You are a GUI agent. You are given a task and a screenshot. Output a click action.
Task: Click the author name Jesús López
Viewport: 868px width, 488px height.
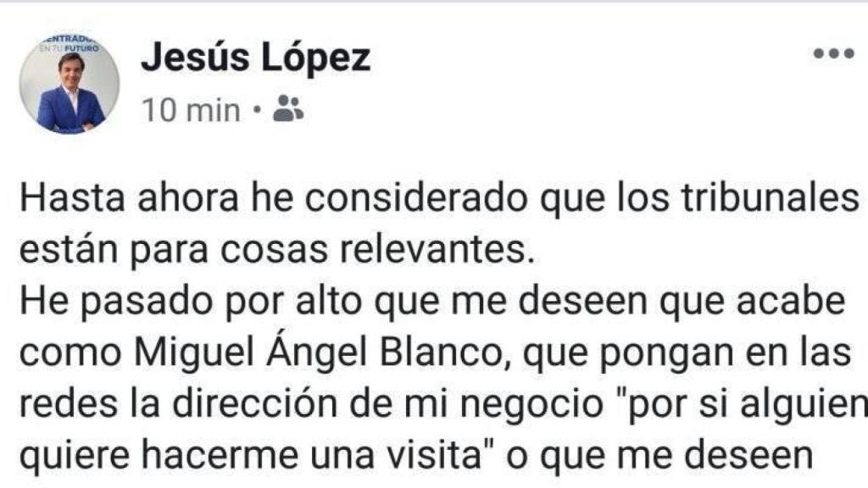[x=255, y=58]
